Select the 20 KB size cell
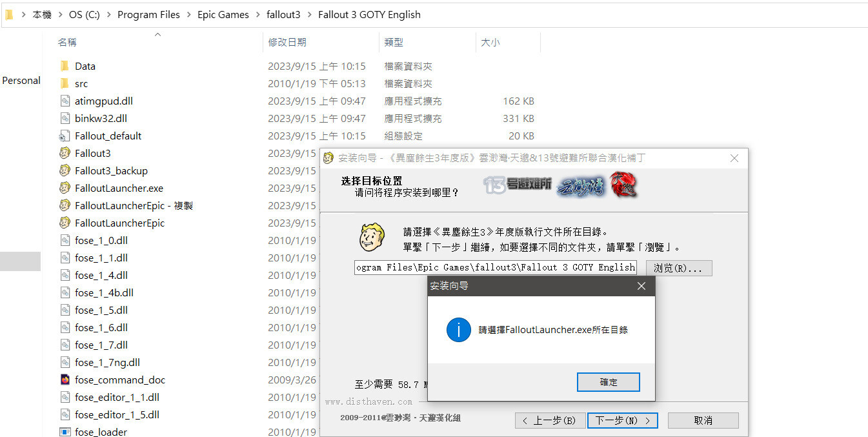Screen dimensions: 868x437 [x=521, y=136]
